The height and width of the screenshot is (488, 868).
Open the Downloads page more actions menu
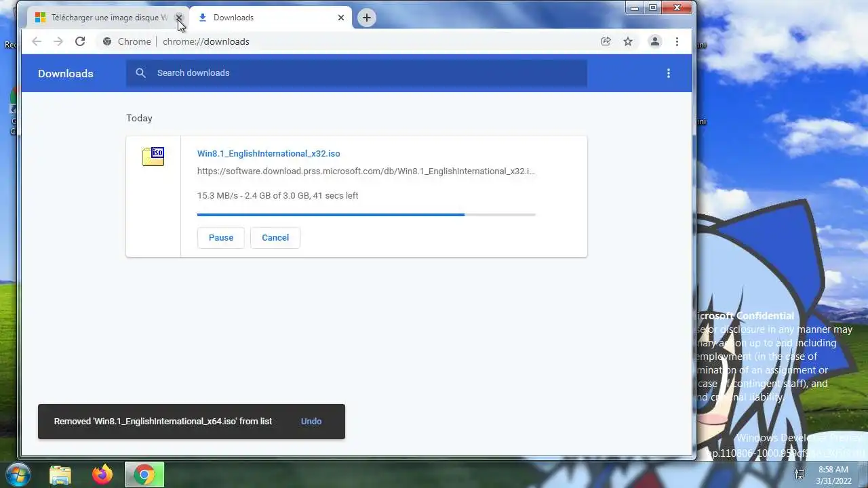point(669,73)
